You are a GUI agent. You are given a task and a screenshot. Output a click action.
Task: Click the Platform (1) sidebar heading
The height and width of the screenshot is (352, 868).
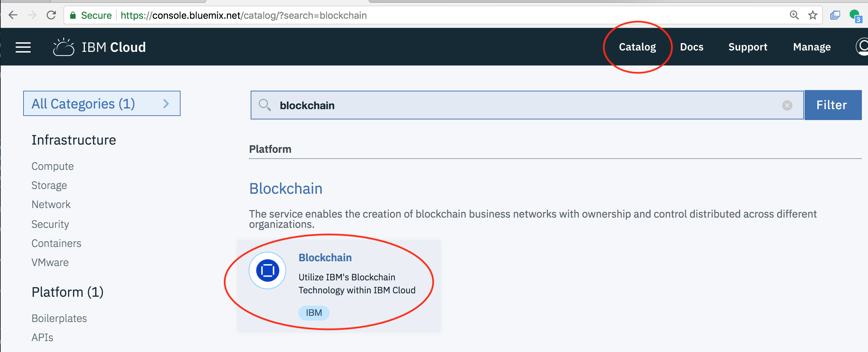[x=67, y=292]
